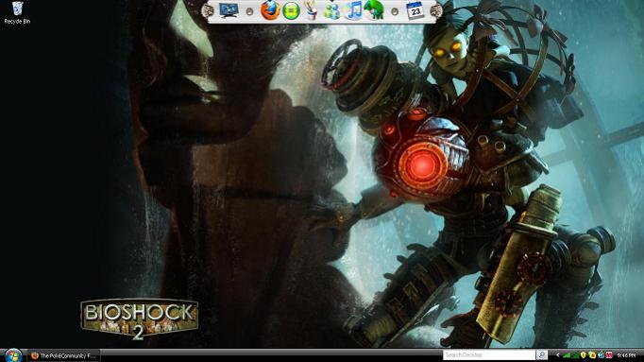Image resolution: width=644 pixels, height=362 pixels.
Task: Switch to the Firefox taskbar button
Action: pyautogui.click(x=63, y=355)
